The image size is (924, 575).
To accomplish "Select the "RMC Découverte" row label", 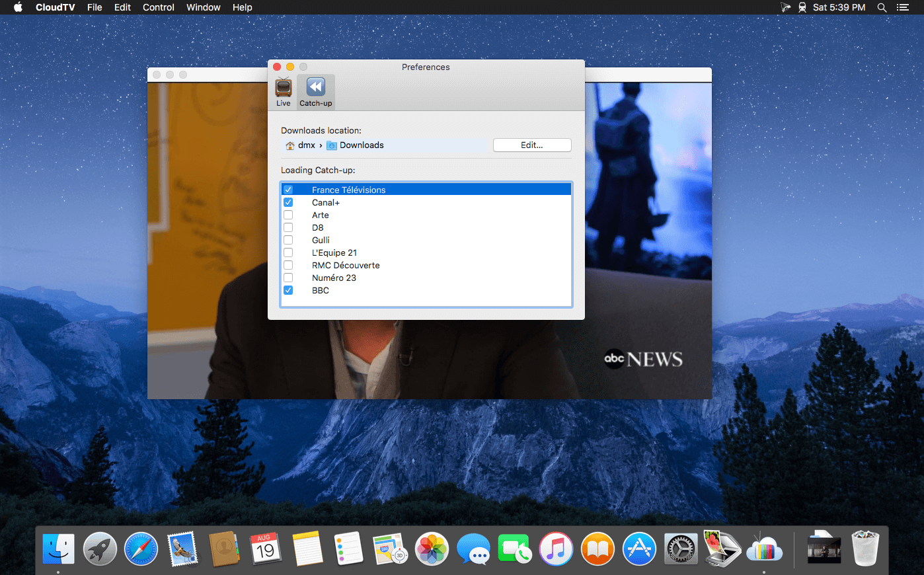I will [x=346, y=265].
